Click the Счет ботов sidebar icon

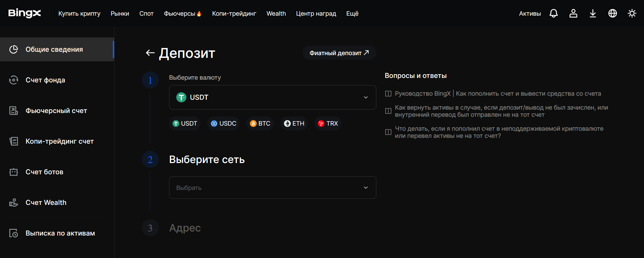click(x=14, y=172)
